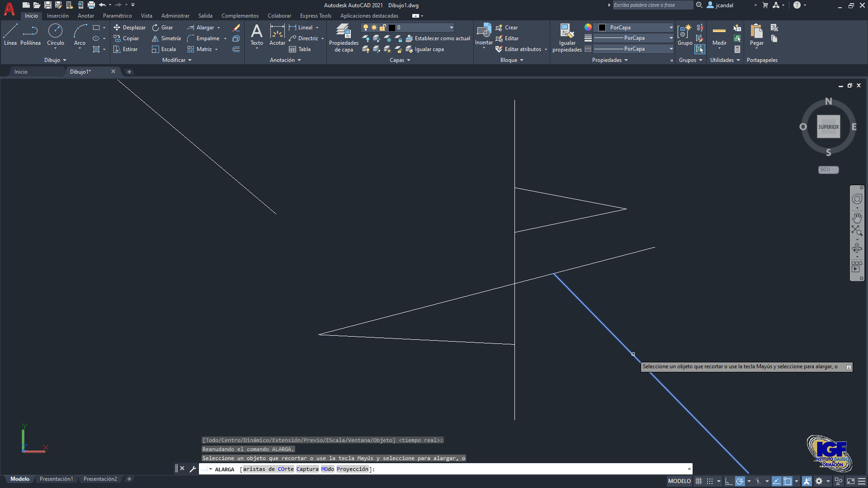The width and height of the screenshot is (868, 488).
Task: Open the Paramétrico ribbon tab
Action: click(x=118, y=16)
